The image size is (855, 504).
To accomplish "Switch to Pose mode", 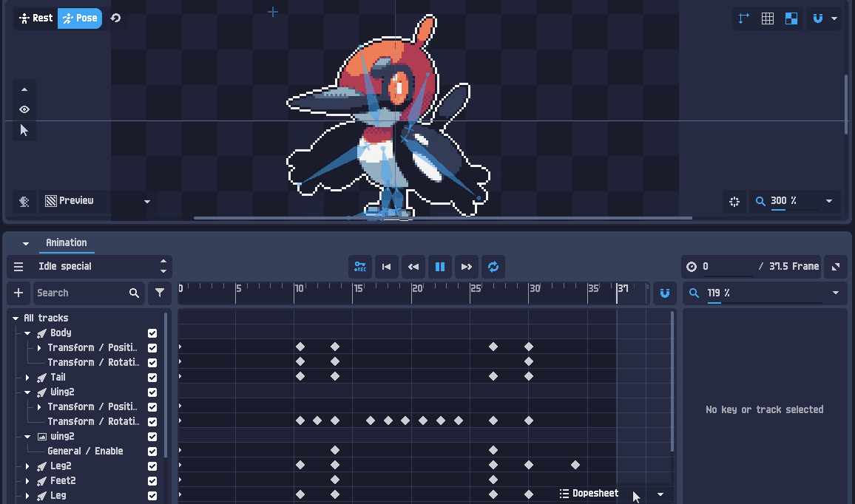I will point(80,18).
